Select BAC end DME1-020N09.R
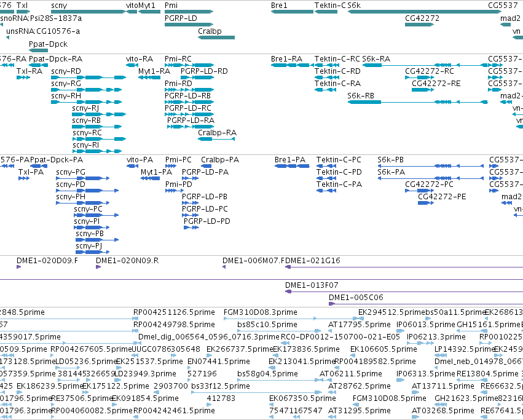 pos(98,267)
